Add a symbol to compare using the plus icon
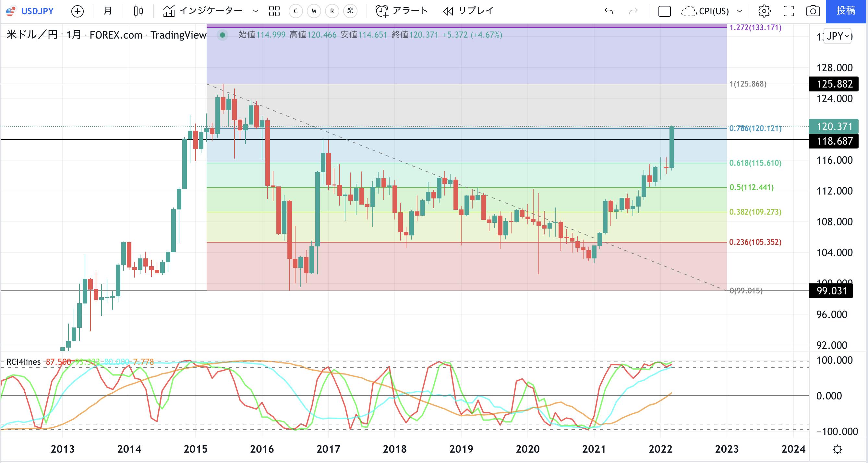The width and height of the screenshot is (868, 463). pos(78,11)
